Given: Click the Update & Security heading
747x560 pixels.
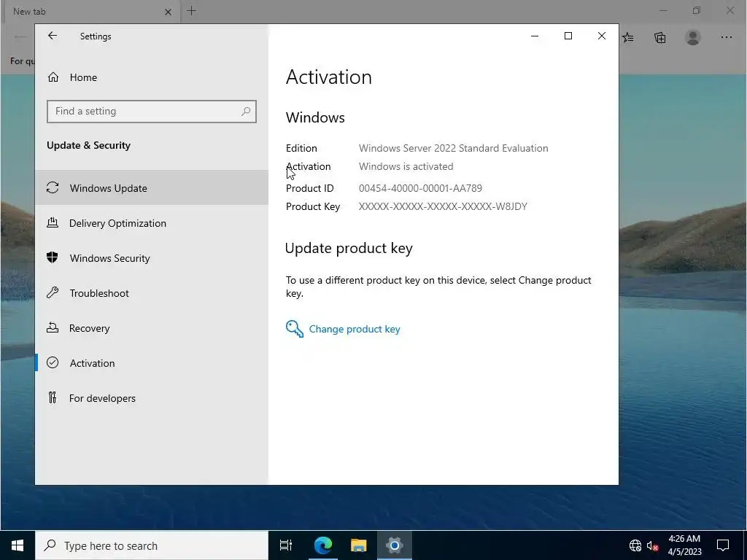Looking at the screenshot, I should click(88, 145).
